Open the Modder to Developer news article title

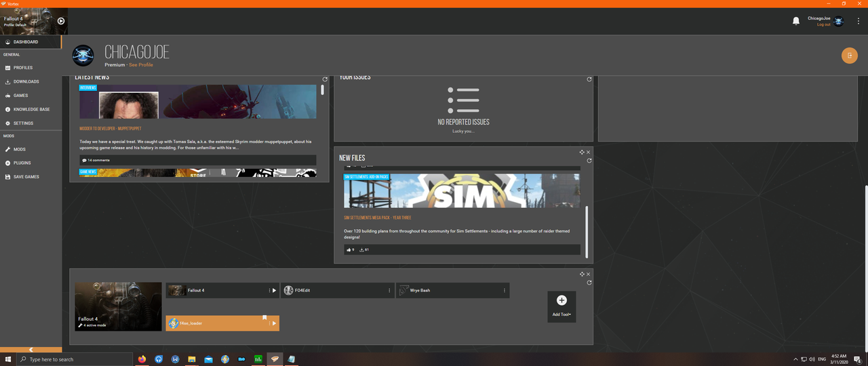[x=110, y=128]
